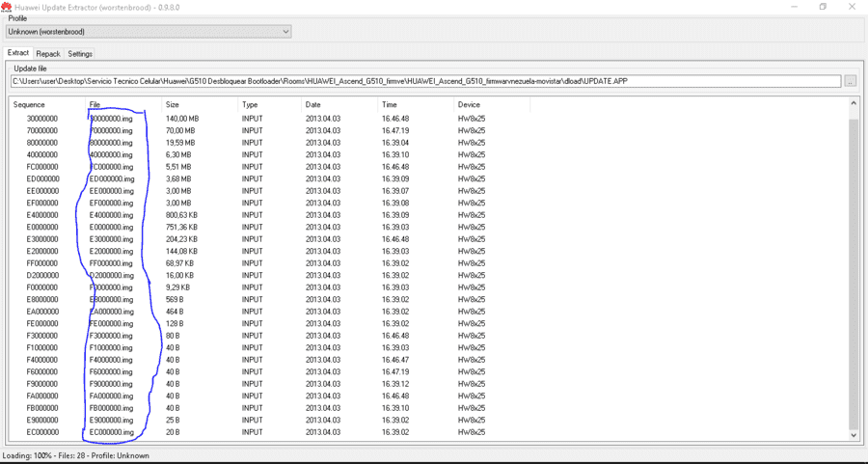Click the D2000000.img file name

[111, 276]
